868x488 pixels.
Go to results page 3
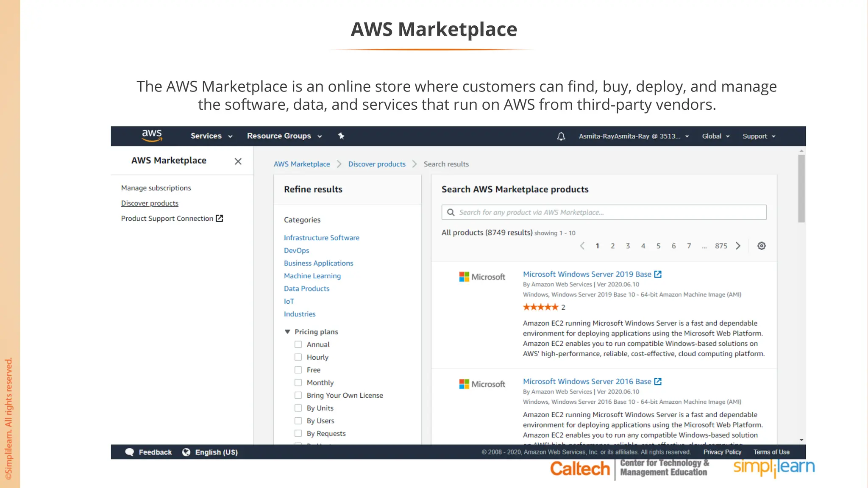click(628, 246)
